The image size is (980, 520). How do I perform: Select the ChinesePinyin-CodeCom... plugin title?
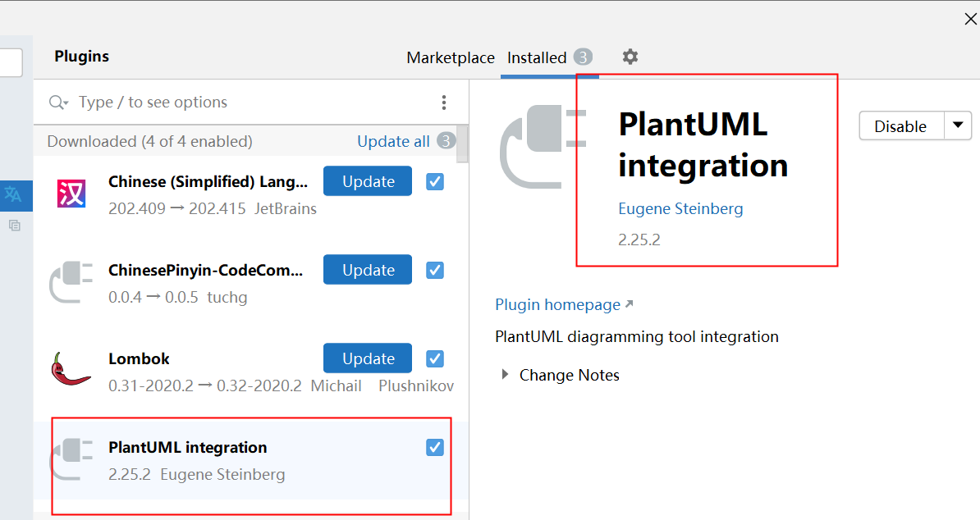tap(206, 271)
